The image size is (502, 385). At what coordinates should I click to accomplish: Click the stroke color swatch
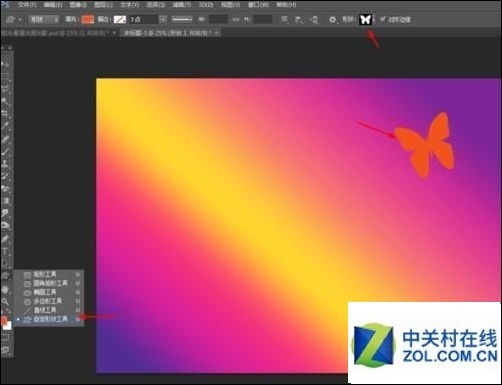tap(120, 20)
